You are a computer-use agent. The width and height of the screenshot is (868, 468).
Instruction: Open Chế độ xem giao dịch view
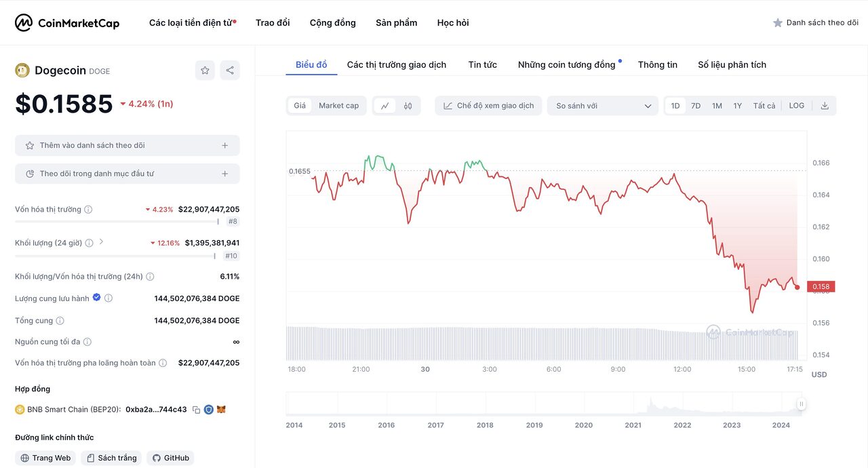point(488,106)
